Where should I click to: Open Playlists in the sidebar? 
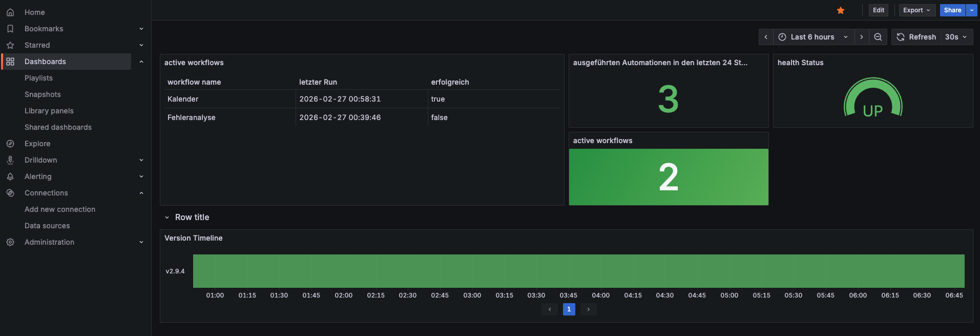click(38, 78)
